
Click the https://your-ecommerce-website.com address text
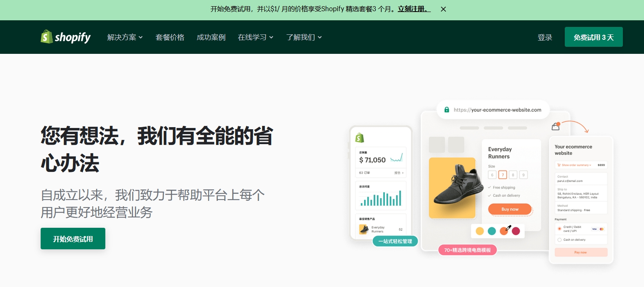498,110
